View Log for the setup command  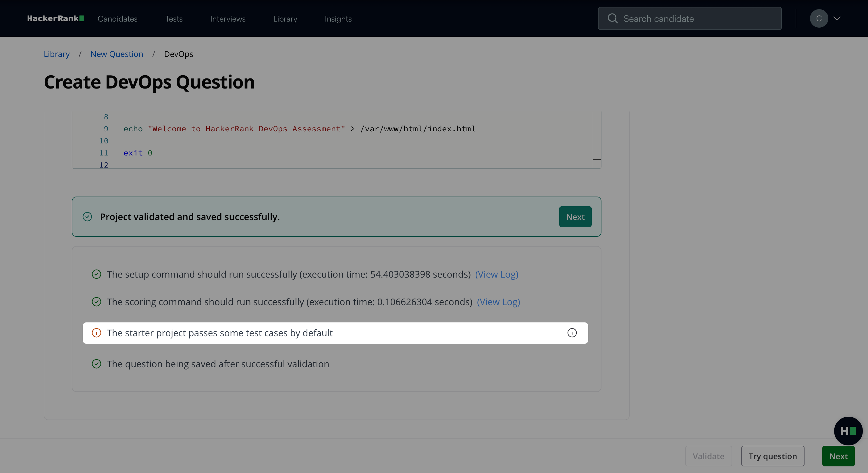tap(497, 274)
